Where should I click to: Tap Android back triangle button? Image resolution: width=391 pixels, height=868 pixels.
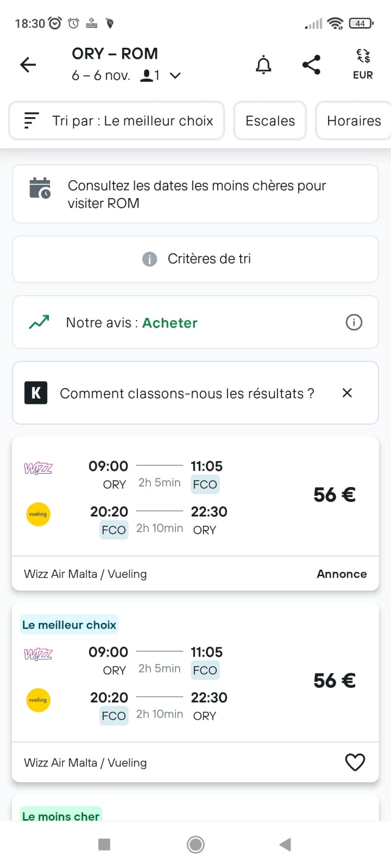point(285,844)
